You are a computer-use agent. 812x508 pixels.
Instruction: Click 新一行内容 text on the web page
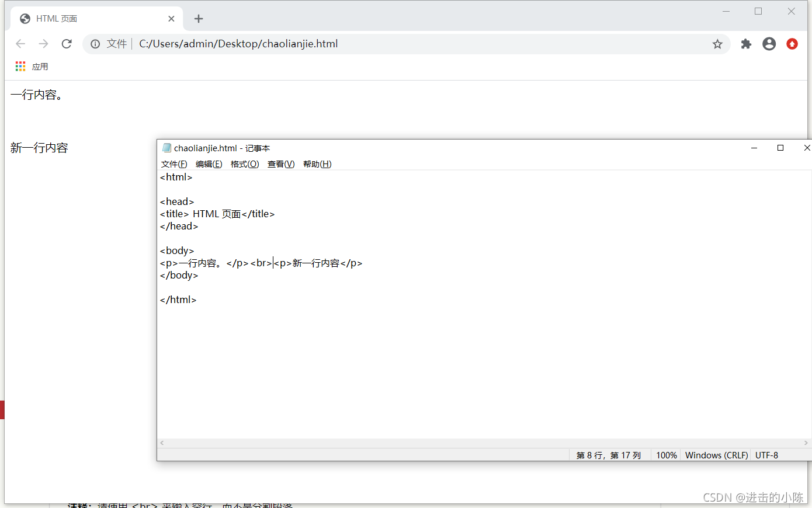(x=39, y=148)
